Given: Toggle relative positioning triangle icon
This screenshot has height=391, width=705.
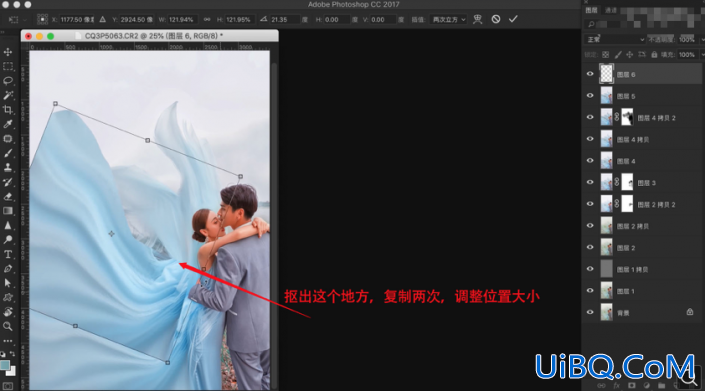Looking at the screenshot, I should (103, 19).
